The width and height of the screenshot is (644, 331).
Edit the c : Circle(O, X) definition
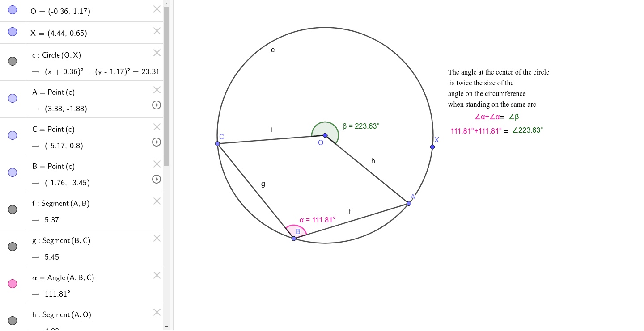click(x=56, y=55)
